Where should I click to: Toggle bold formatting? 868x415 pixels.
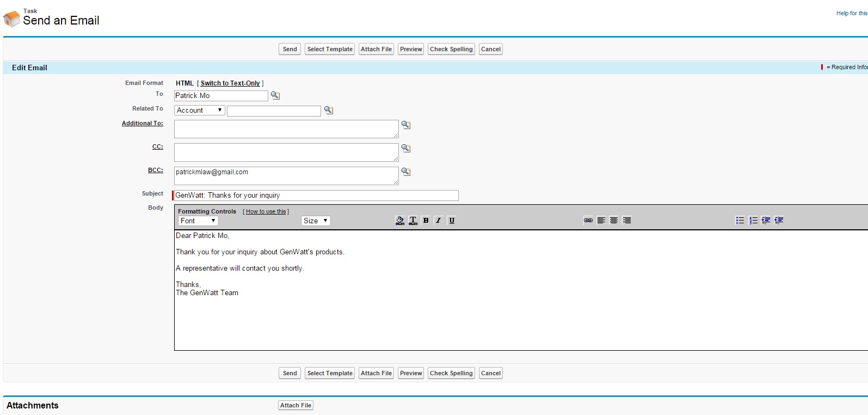[426, 221]
